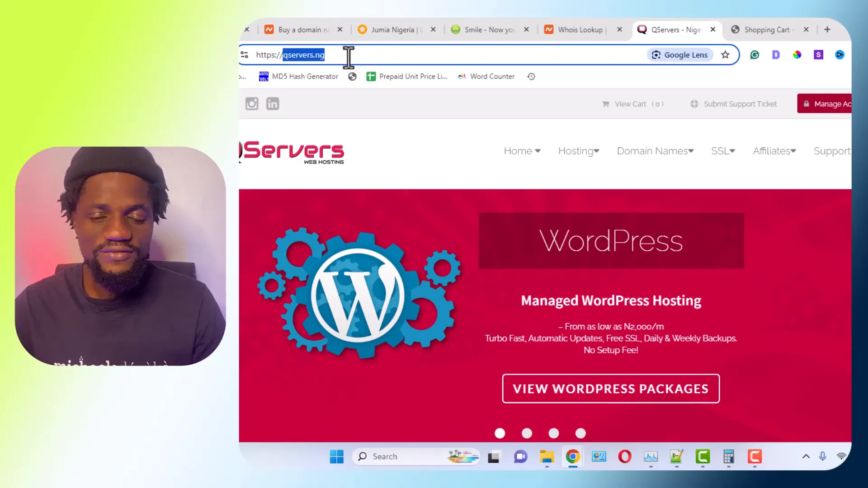Open the LinkedIn social icon
The width and height of the screenshot is (868, 488).
273,104
